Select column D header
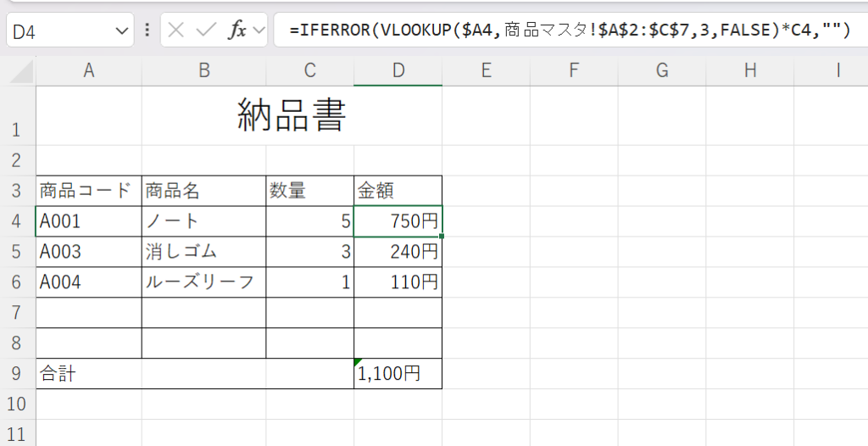 tap(398, 71)
